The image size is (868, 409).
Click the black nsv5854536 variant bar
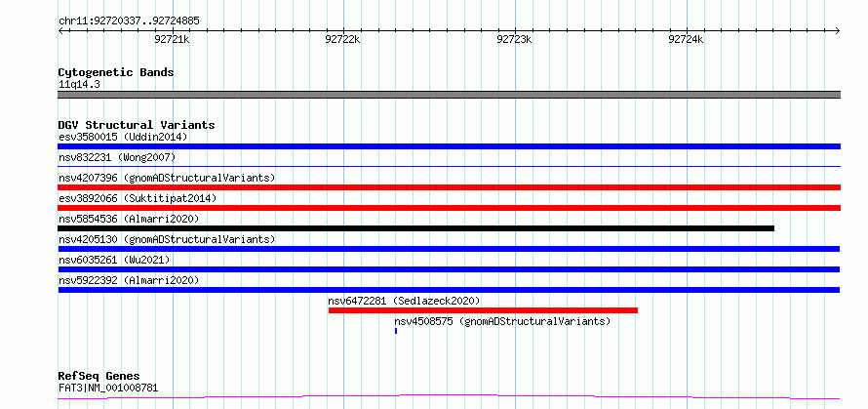415,228
